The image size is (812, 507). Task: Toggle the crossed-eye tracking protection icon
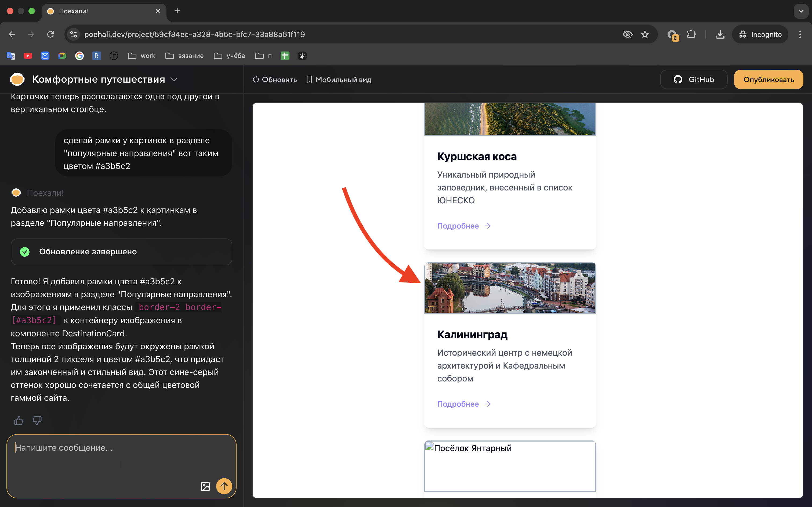627,34
